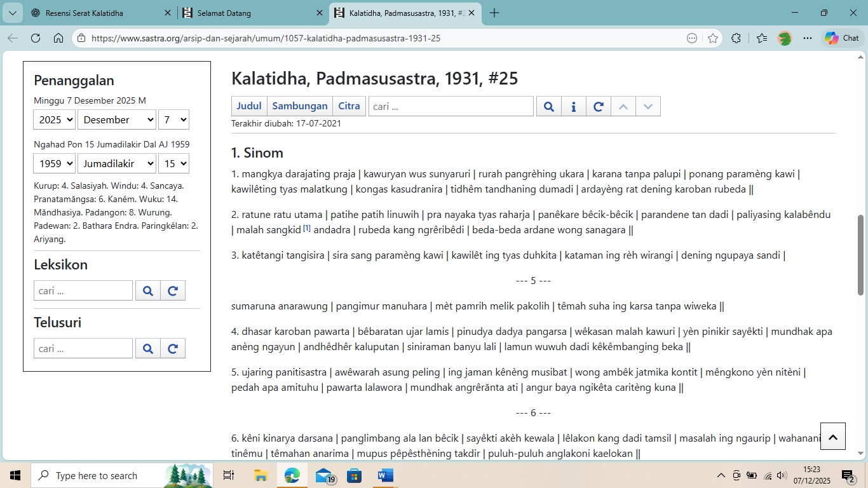Click the Sambungan button
The width and height of the screenshot is (868, 488).
tap(300, 106)
